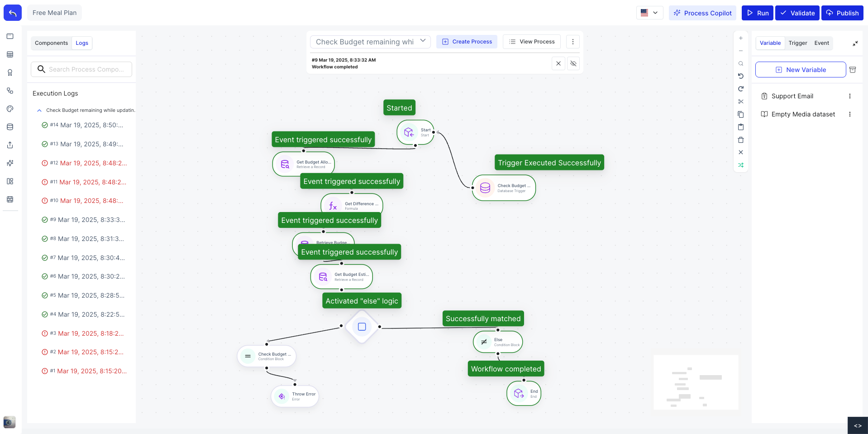Viewport: 868px width, 434px height.
Task: Click the AI sparkle icon in left sidebar
Action: coord(10,163)
